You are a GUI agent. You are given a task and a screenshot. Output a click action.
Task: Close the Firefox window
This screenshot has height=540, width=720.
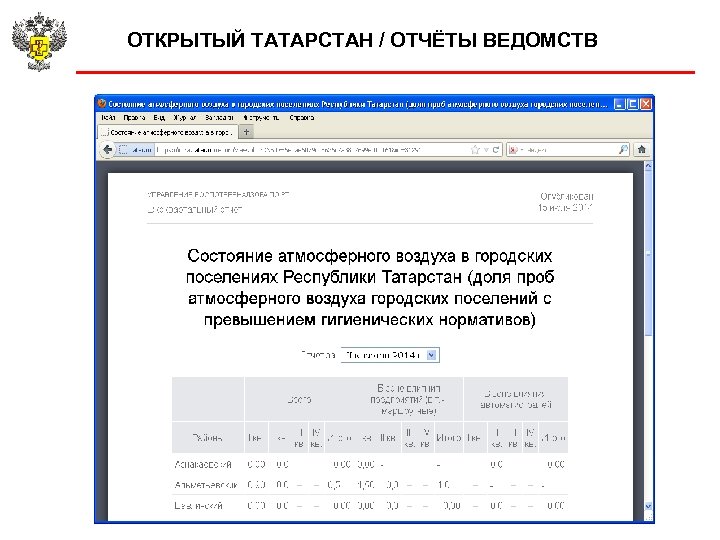pos(646,104)
